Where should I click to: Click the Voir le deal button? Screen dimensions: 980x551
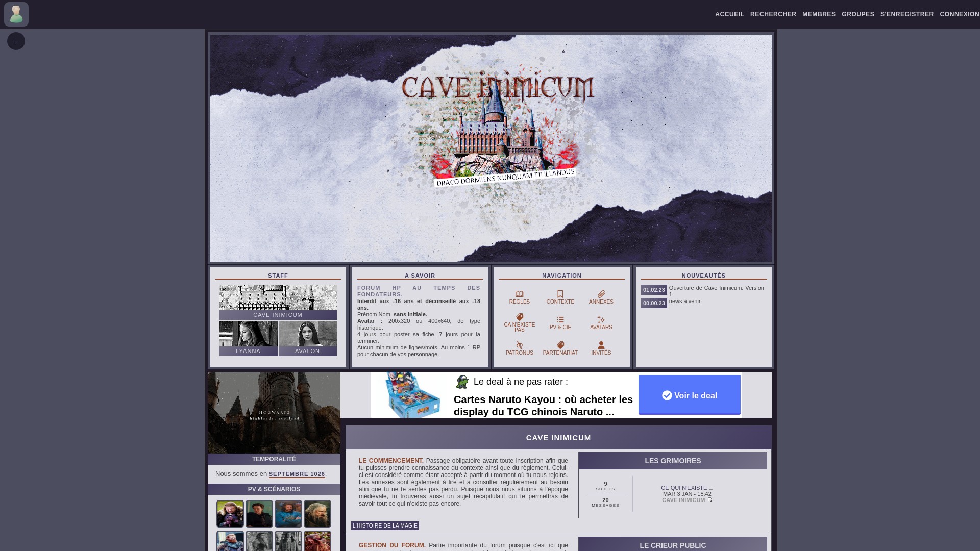coord(690,395)
